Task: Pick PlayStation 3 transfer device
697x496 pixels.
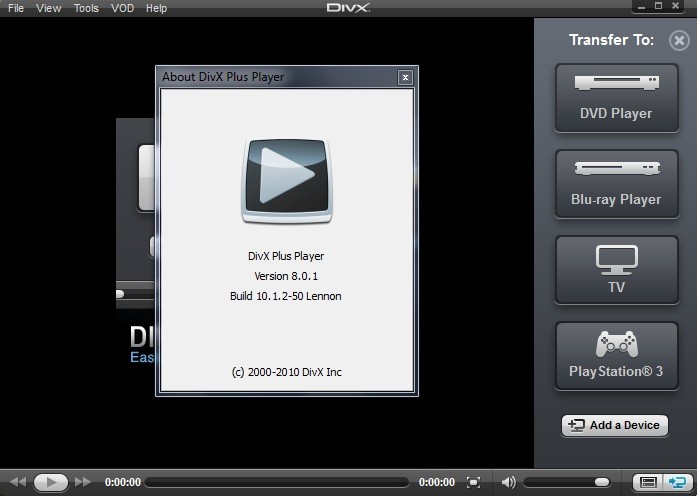Action: 616,356
